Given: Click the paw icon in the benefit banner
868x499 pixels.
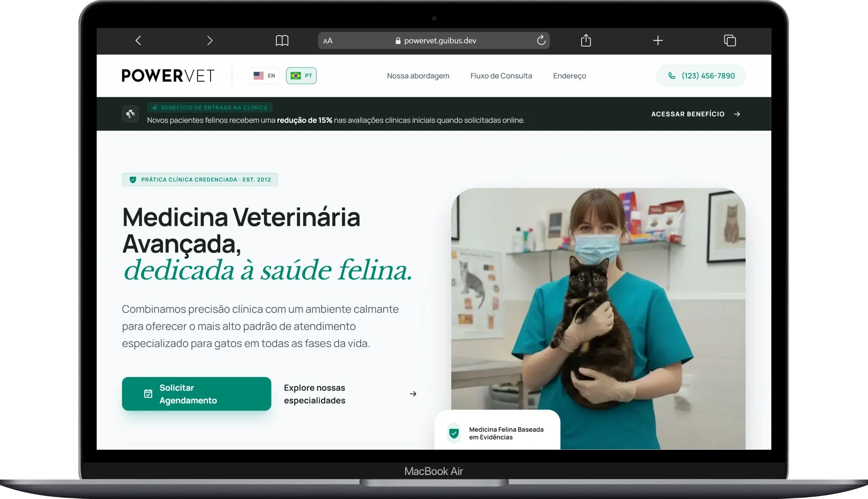Looking at the screenshot, I should 130,114.
